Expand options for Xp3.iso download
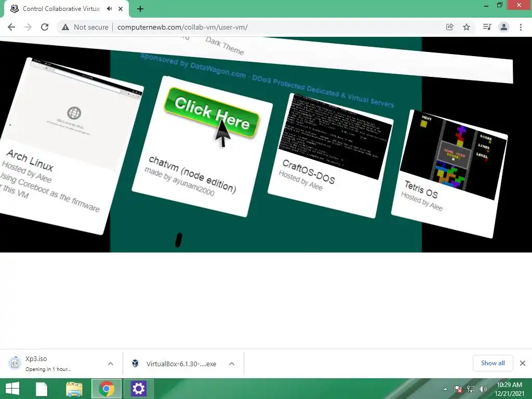This screenshot has height=399, width=532. point(111,364)
